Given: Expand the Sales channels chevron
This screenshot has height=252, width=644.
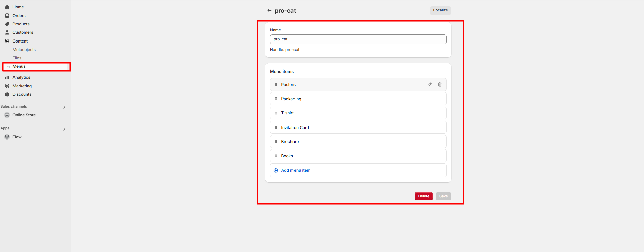Looking at the screenshot, I should pos(64,107).
